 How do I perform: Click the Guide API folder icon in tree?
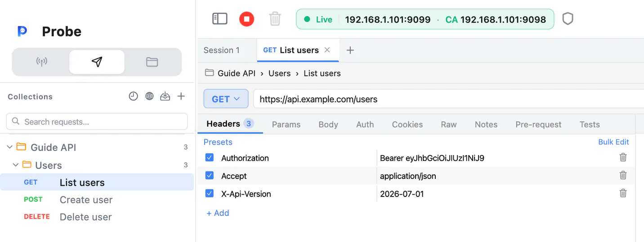tap(21, 146)
